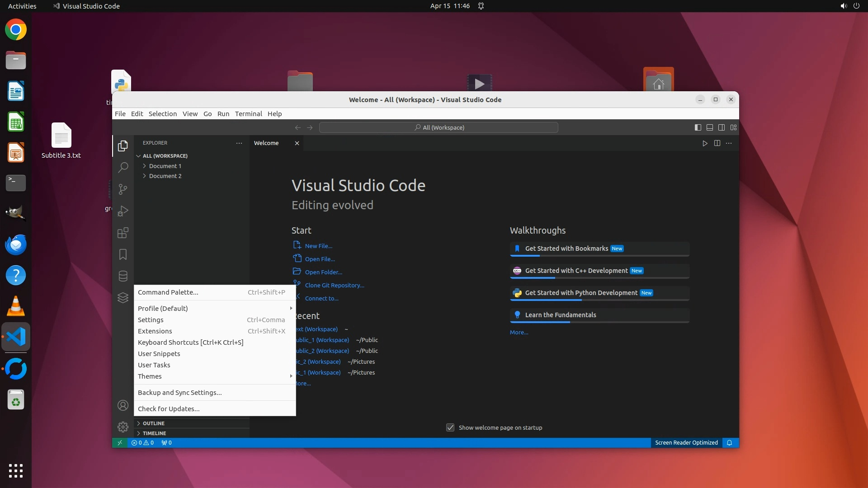Image resolution: width=868 pixels, height=488 pixels.
Task: Expand the OUTLINE section
Action: click(x=153, y=423)
